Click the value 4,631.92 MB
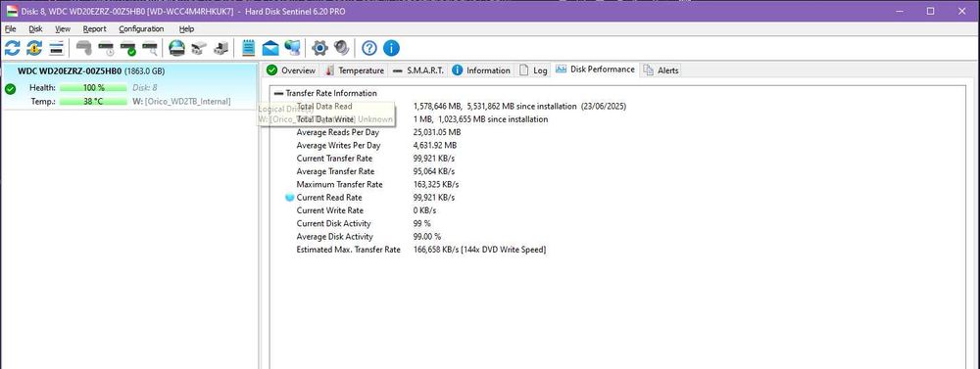The image size is (980, 369). click(x=435, y=146)
